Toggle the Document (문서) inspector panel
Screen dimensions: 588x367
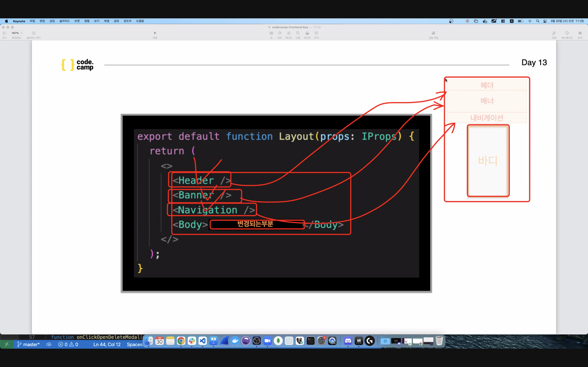580,33
